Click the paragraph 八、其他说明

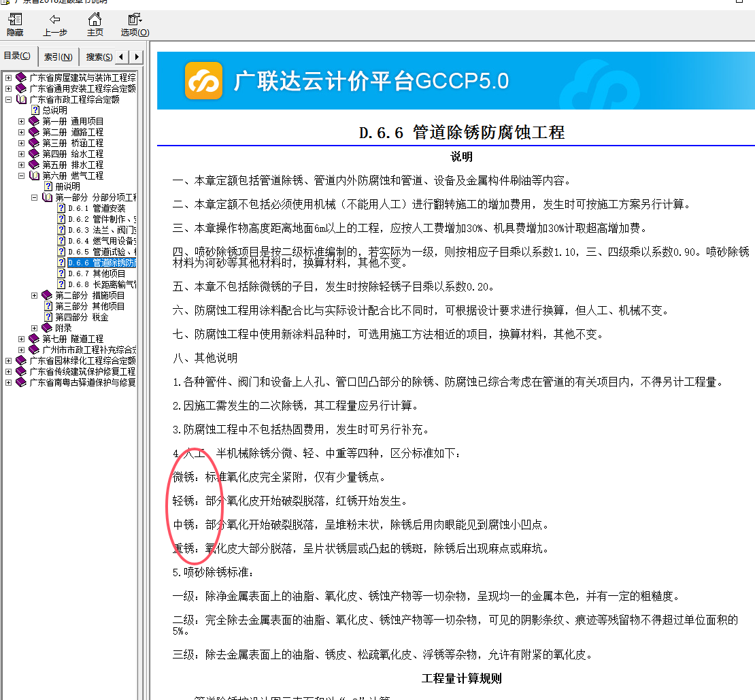tap(205, 359)
